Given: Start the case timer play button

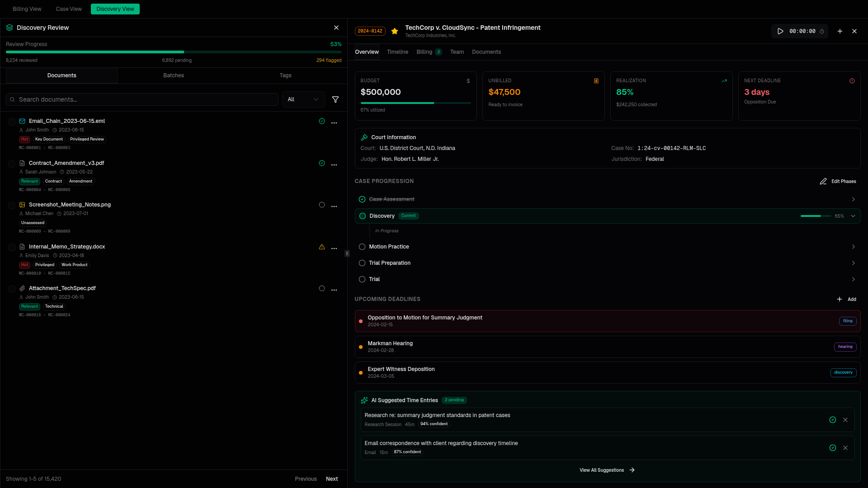Looking at the screenshot, I should point(780,31).
